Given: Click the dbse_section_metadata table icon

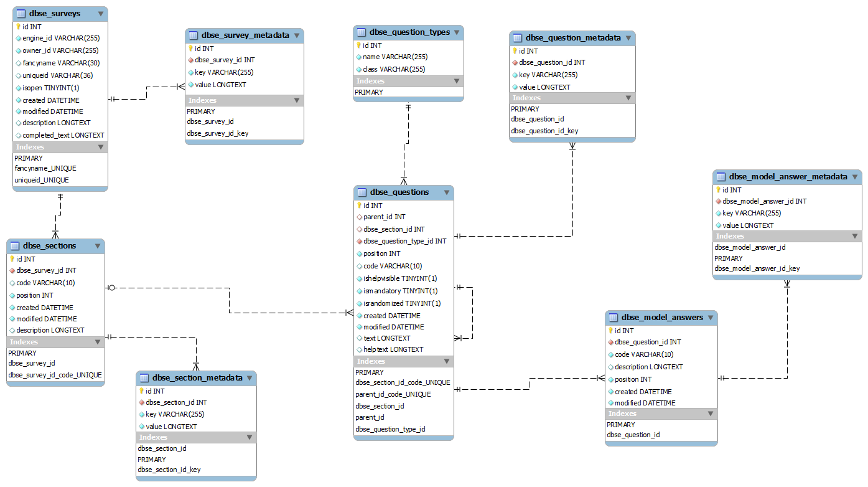Looking at the screenshot, I should (144, 377).
